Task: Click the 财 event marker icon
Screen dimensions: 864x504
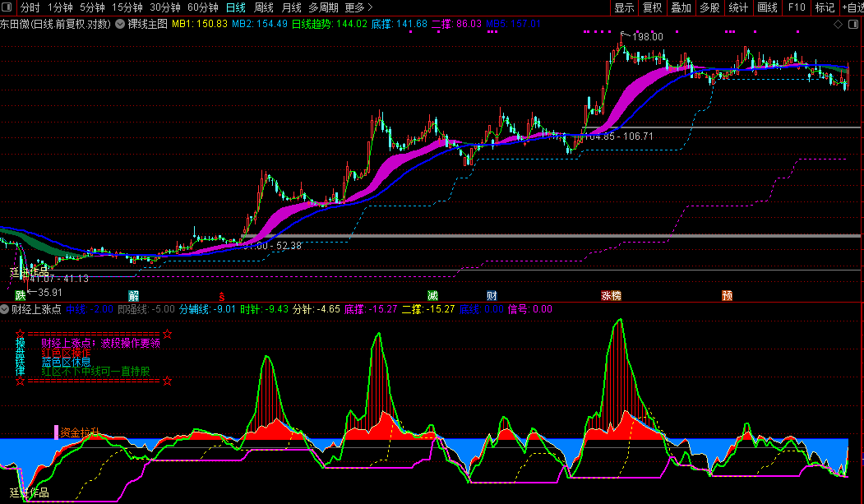Action: pyautogui.click(x=492, y=295)
